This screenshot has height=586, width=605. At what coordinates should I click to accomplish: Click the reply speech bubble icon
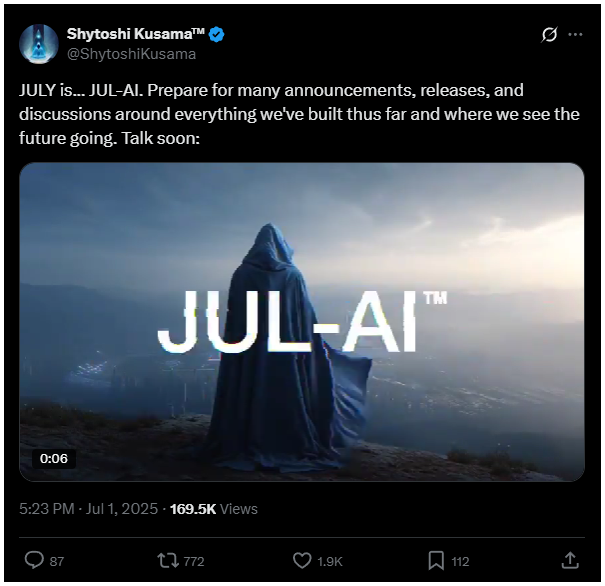pos(34,560)
